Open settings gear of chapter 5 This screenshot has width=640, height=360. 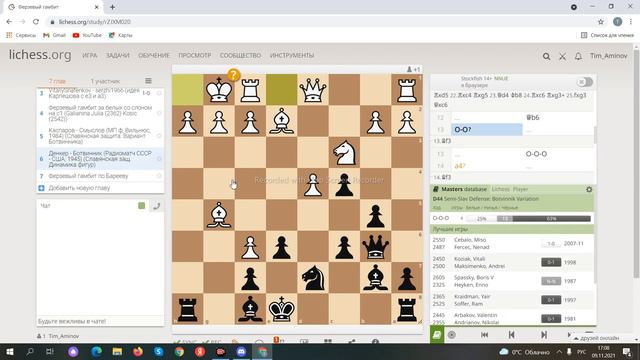pos(159,136)
